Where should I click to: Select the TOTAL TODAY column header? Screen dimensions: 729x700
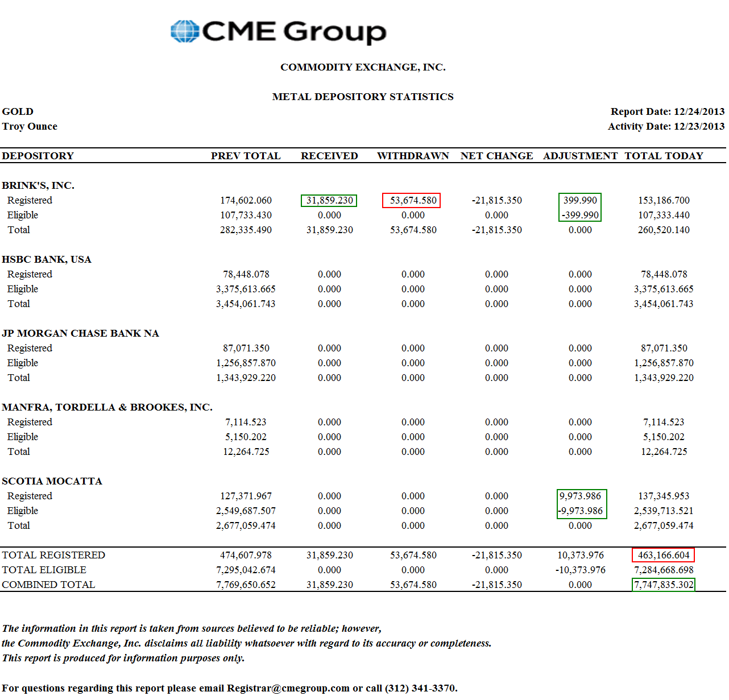pos(664,156)
